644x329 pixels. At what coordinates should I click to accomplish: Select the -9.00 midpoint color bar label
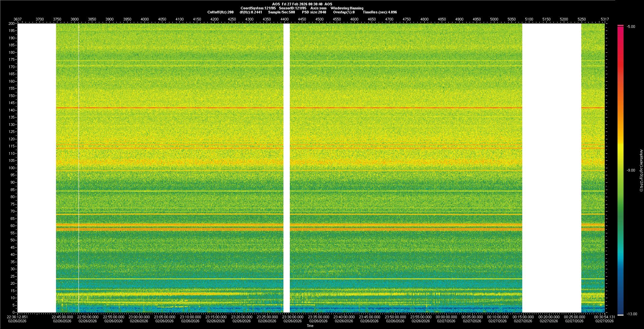click(x=631, y=171)
